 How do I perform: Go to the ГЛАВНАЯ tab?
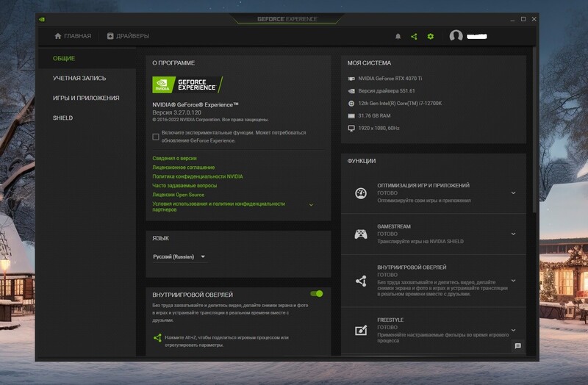pos(73,36)
